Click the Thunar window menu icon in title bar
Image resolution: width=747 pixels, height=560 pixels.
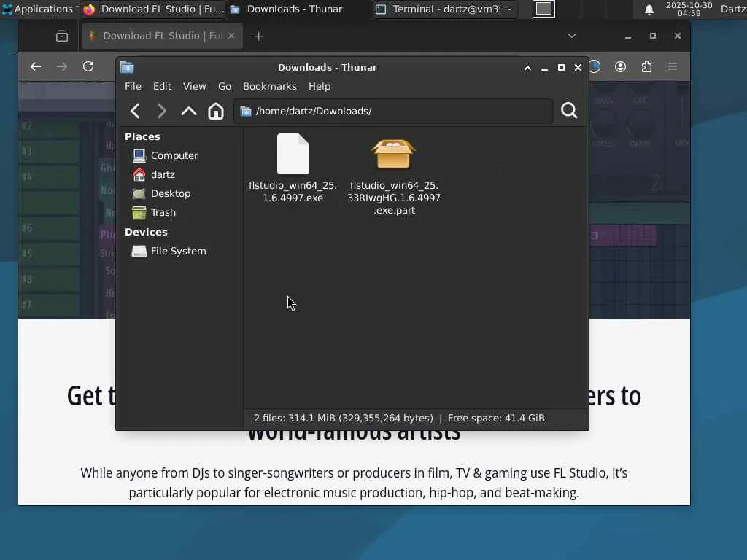127,68
